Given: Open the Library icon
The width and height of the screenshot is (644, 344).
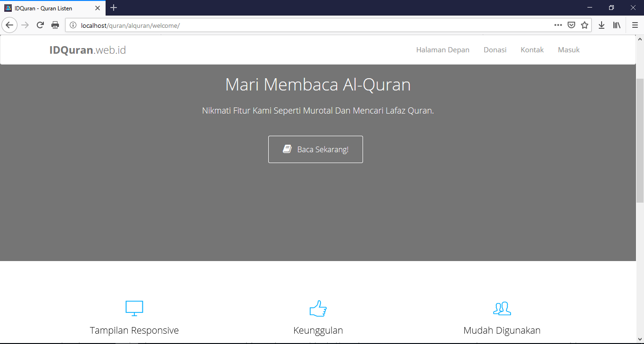Looking at the screenshot, I should click(617, 25).
